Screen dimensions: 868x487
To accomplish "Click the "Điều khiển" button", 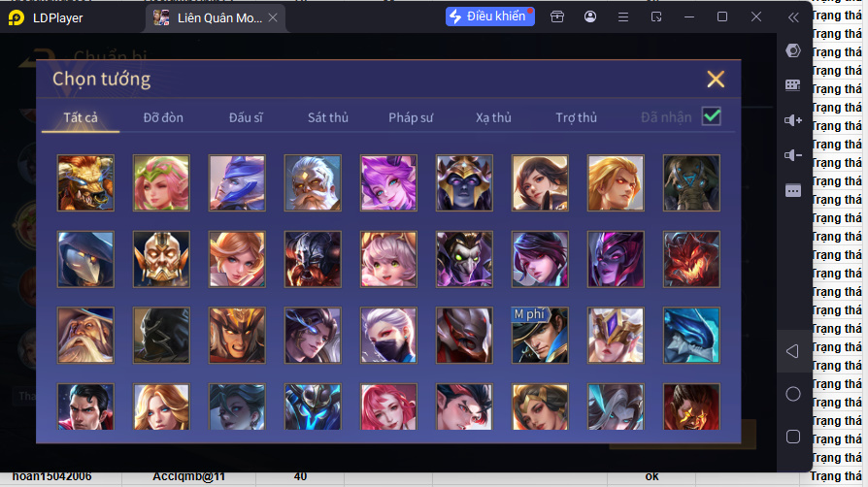I will [490, 16].
